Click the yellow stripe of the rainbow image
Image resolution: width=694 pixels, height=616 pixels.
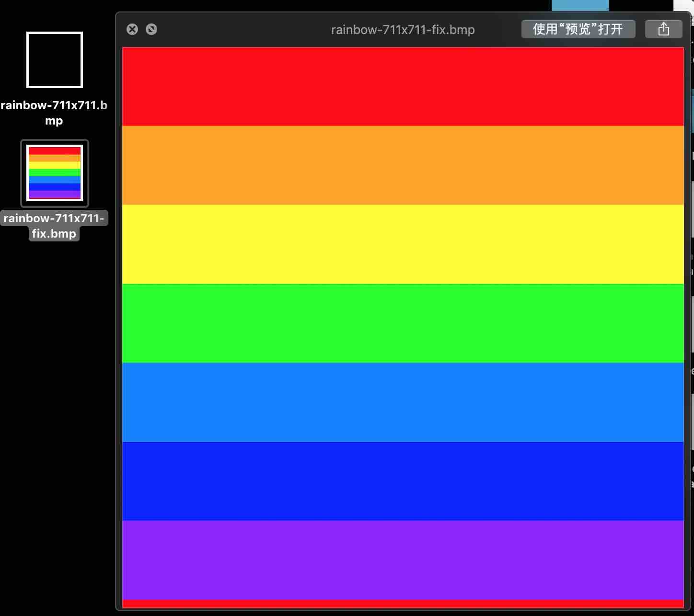coord(403,243)
